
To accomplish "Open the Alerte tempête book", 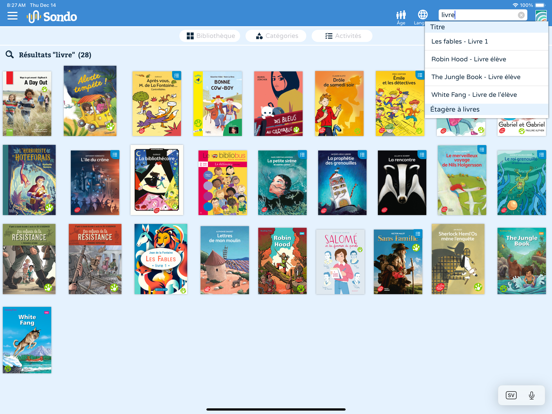I will coord(90,101).
